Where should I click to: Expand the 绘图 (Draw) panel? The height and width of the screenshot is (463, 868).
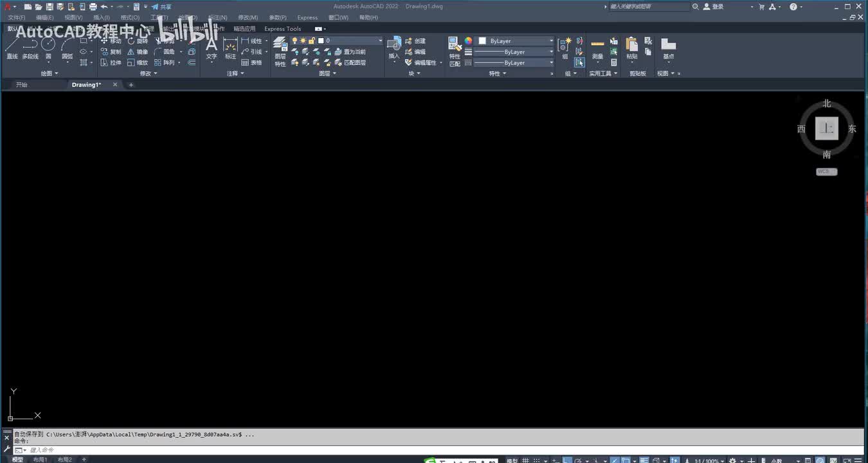pyautogui.click(x=50, y=73)
